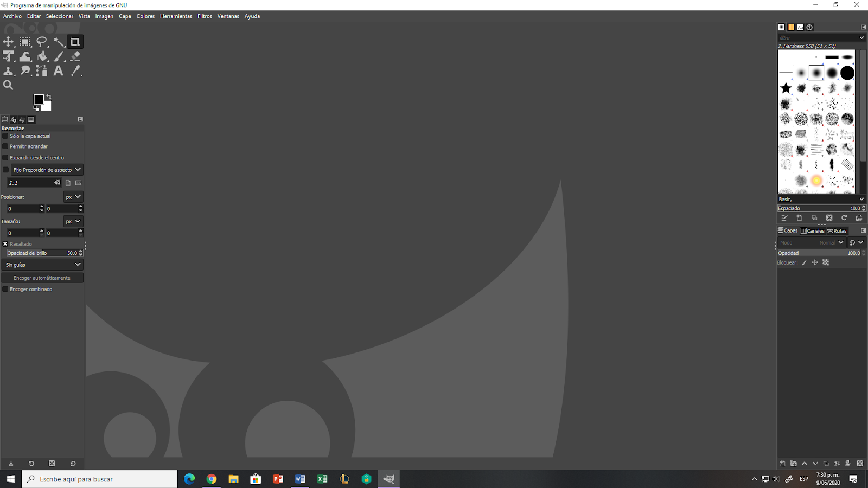
Task: Select the Bucket Fill tool
Action: 42,56
